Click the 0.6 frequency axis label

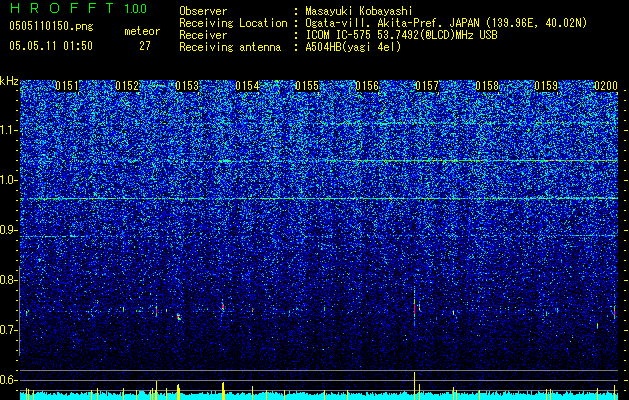9,380
